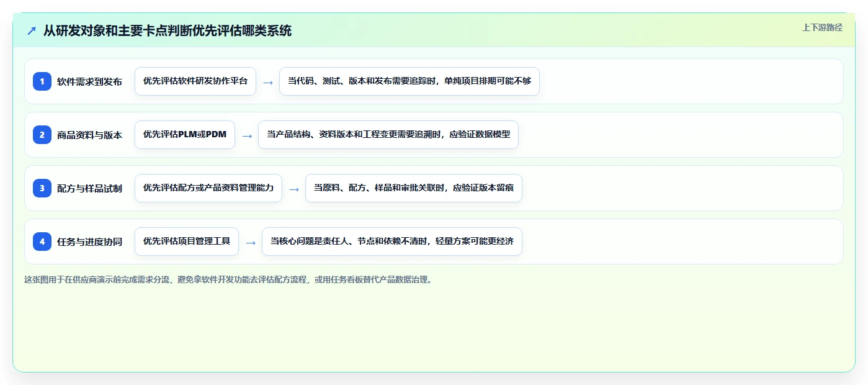This screenshot has height=385, width=868.
Task: Click the box starting 当核心问题是责任人
Action: pyautogui.click(x=392, y=242)
